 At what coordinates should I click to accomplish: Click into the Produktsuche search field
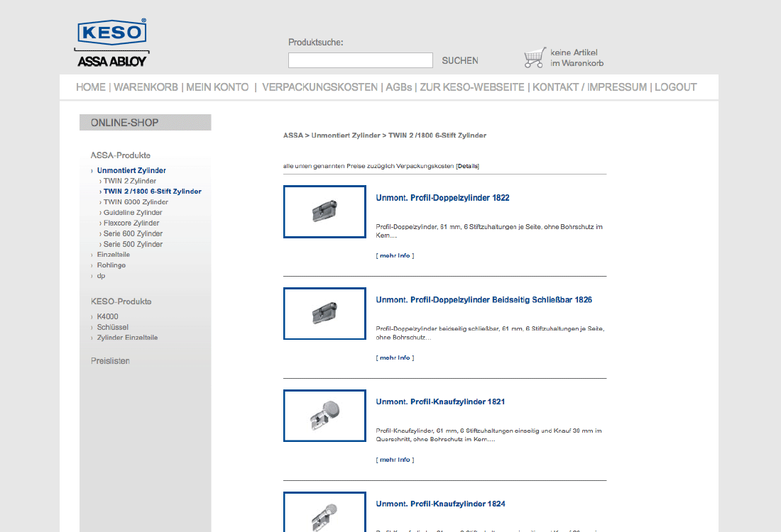tap(360, 60)
